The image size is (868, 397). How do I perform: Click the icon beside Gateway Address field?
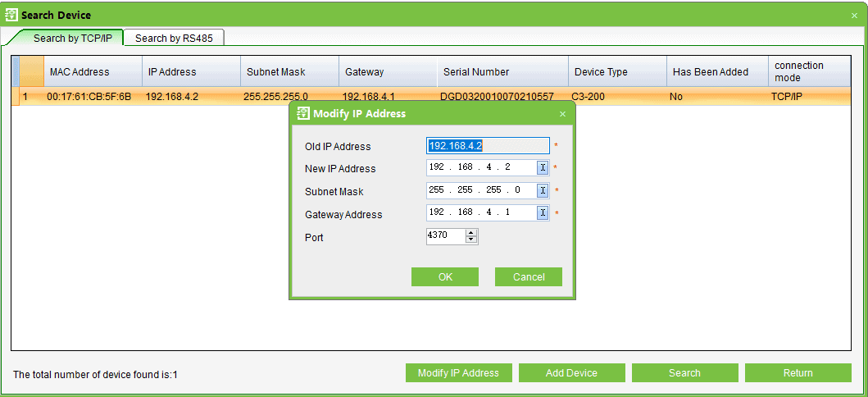543,213
